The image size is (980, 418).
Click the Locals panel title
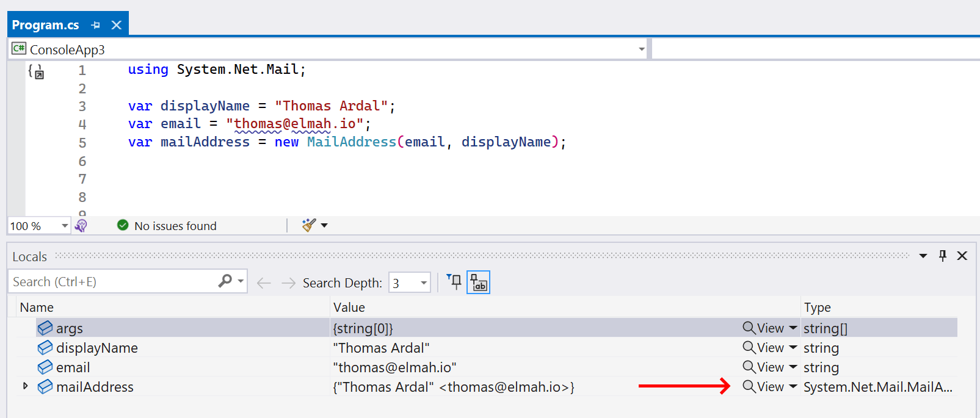click(x=29, y=256)
